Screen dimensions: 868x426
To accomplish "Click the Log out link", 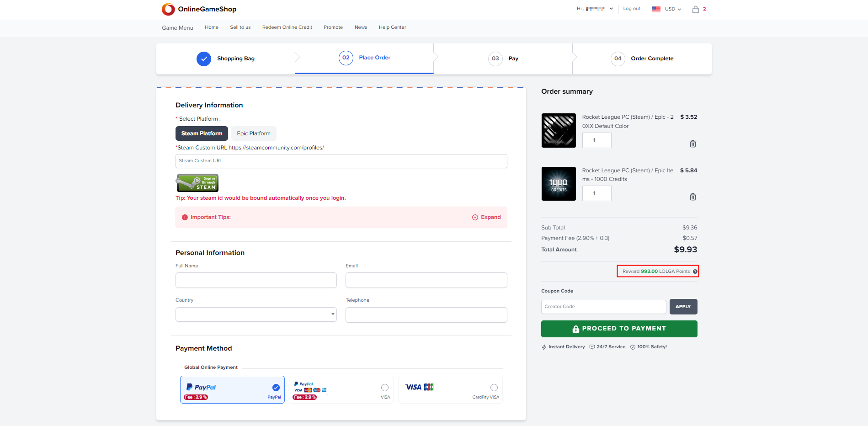I will click(x=632, y=9).
